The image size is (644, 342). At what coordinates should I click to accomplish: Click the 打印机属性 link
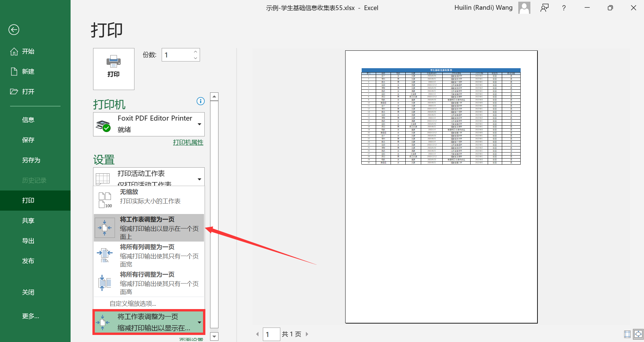188,142
